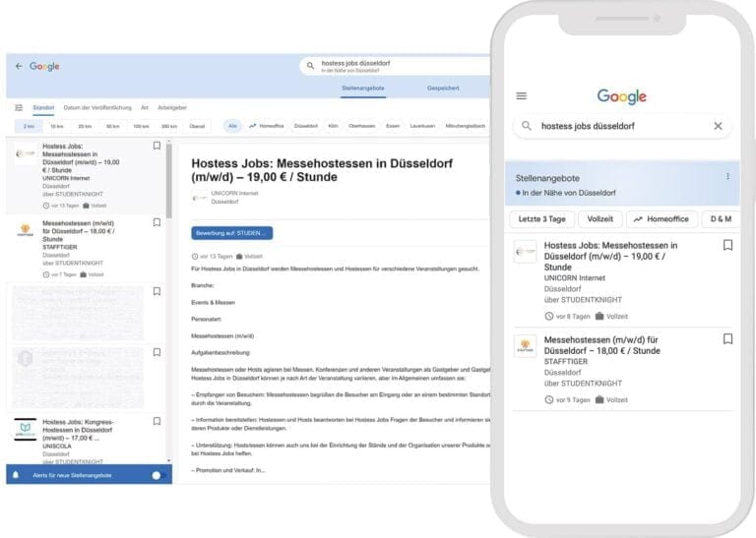Select the Oberhausen city chip

point(361,126)
